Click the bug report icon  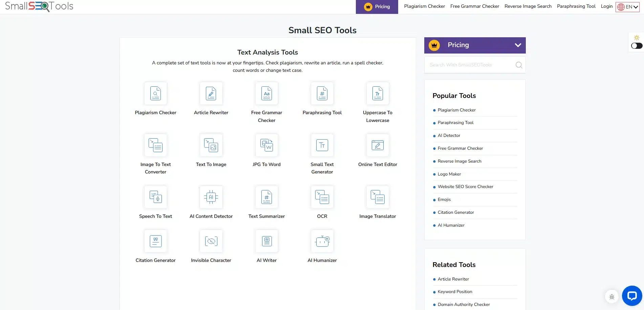click(611, 297)
